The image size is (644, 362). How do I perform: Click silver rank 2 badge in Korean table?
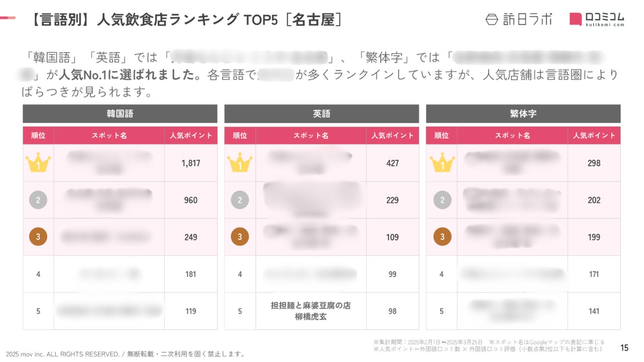coord(38,200)
